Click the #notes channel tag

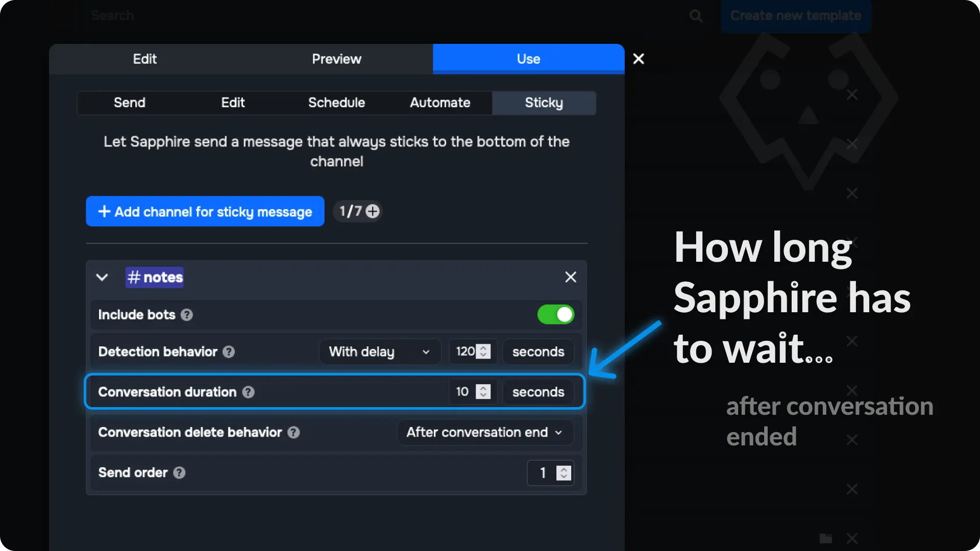click(155, 277)
